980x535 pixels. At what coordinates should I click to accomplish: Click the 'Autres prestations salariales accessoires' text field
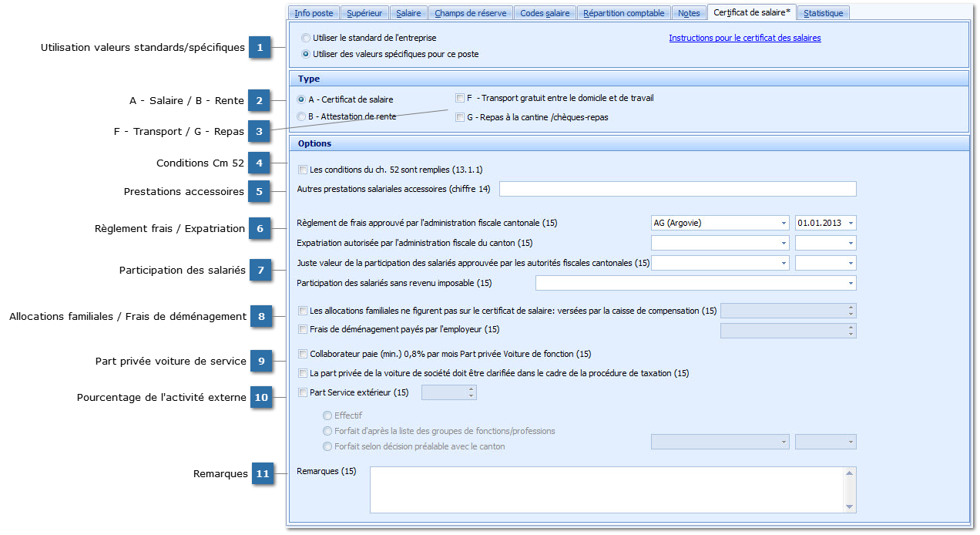point(678,189)
